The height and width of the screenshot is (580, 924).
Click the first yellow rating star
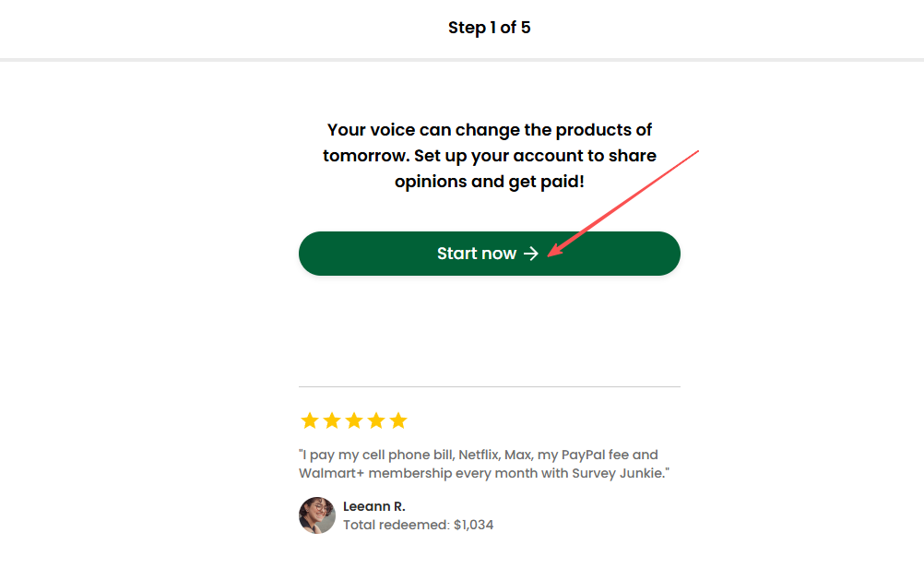tap(310, 420)
